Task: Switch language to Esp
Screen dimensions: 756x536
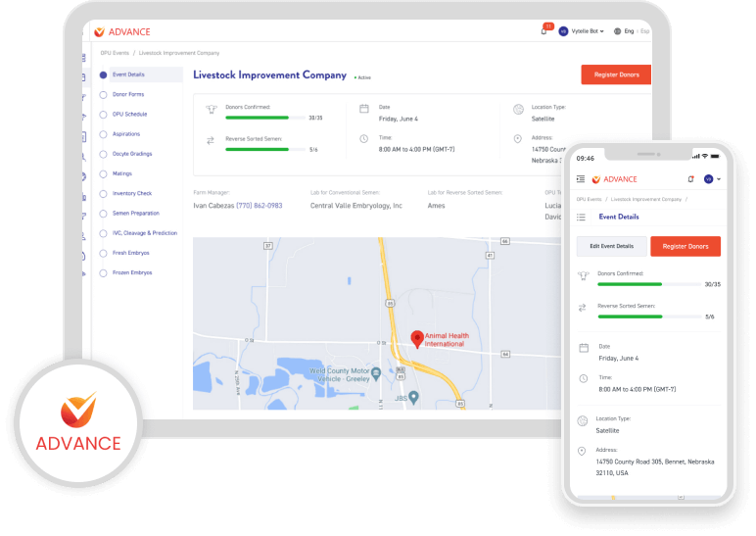Action: tap(644, 31)
